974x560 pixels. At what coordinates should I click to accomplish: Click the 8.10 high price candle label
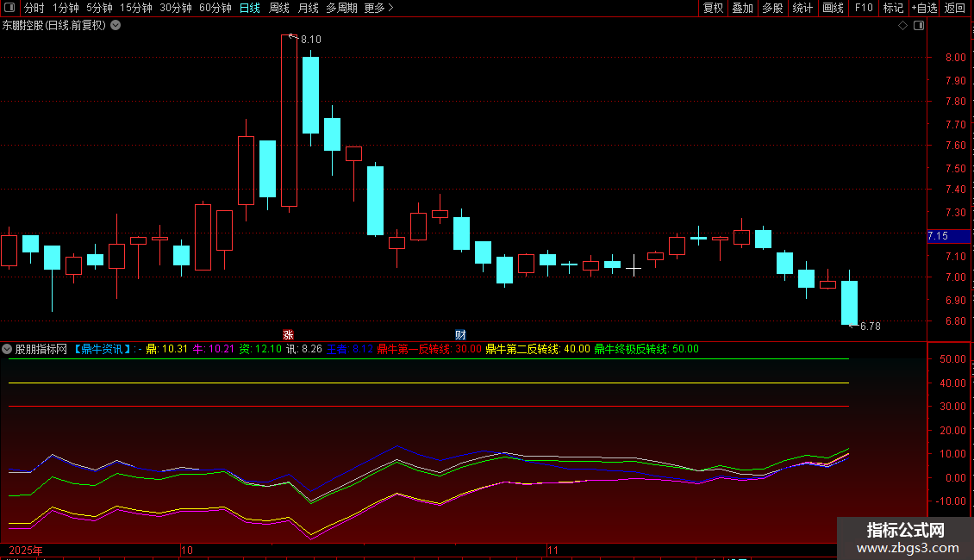[x=310, y=40]
